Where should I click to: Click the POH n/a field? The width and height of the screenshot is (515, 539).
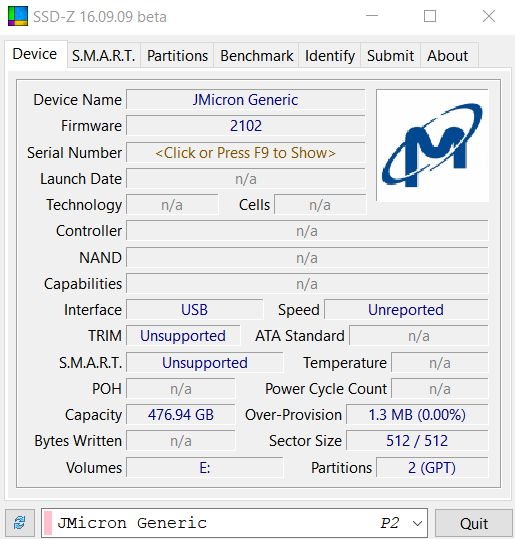181,389
